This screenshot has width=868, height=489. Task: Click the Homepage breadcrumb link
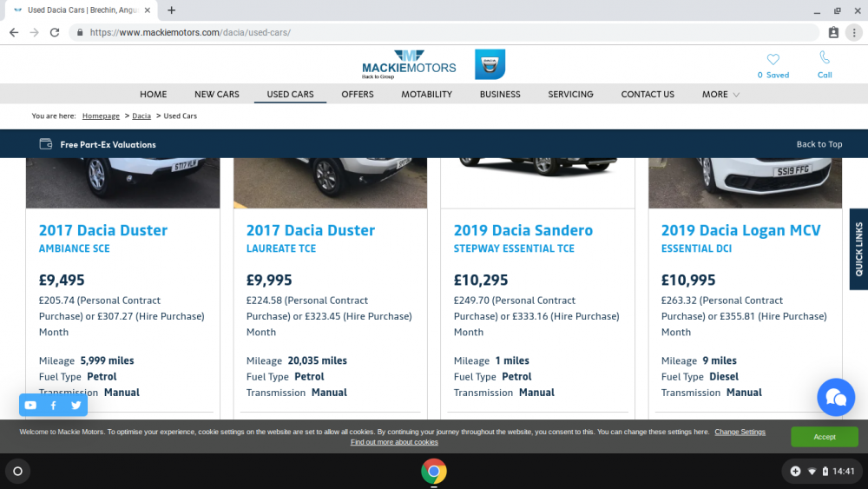tap(101, 116)
